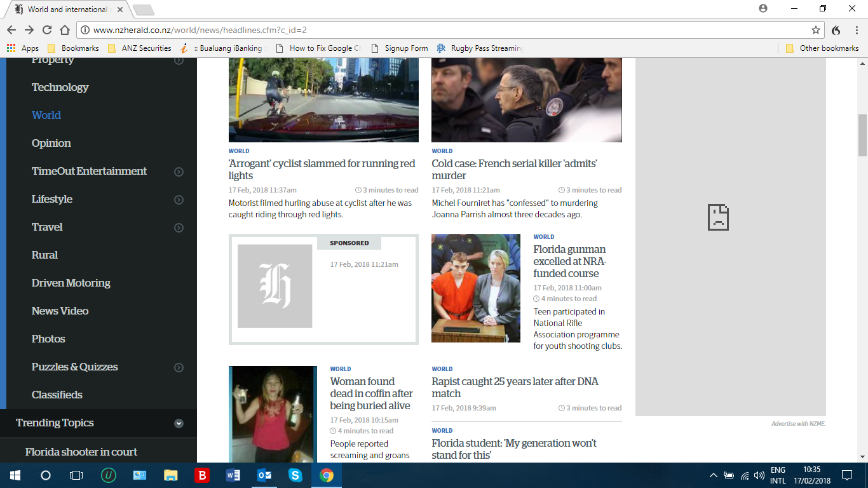
Task: Open the woman in red top photo
Action: [x=273, y=414]
